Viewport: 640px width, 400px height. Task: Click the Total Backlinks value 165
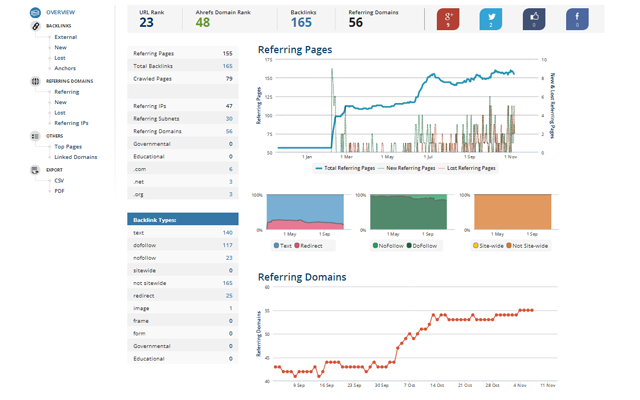(x=227, y=65)
